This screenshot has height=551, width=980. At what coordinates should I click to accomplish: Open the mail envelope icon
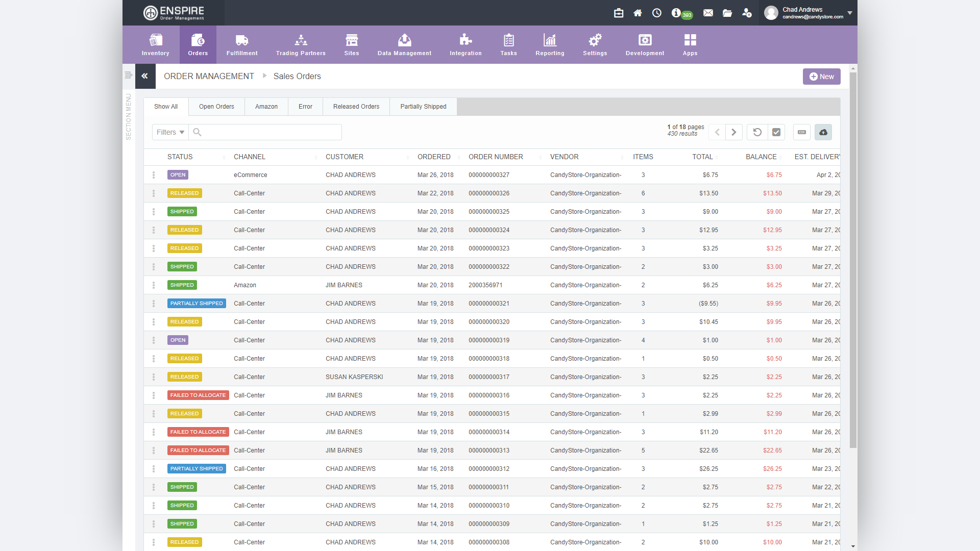[708, 13]
